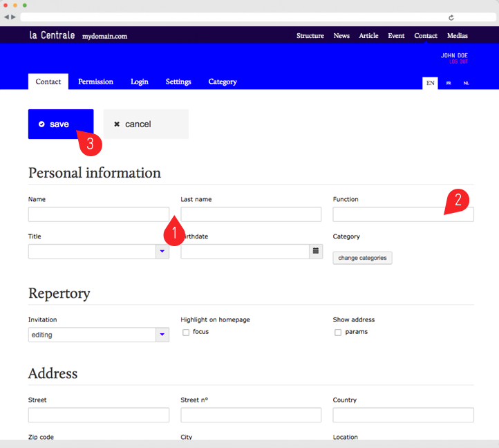Reload the page with refresh icon
The height and width of the screenshot is (448, 499).
(x=451, y=17)
